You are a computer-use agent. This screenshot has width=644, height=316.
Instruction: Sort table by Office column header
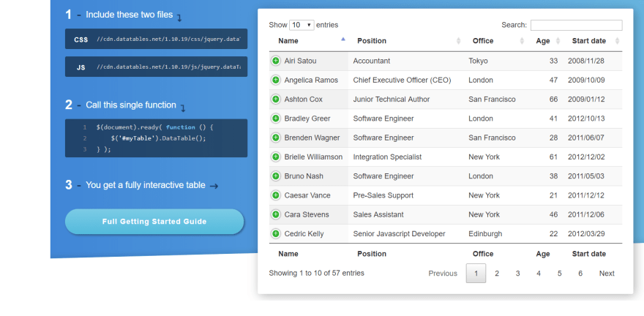click(495, 41)
